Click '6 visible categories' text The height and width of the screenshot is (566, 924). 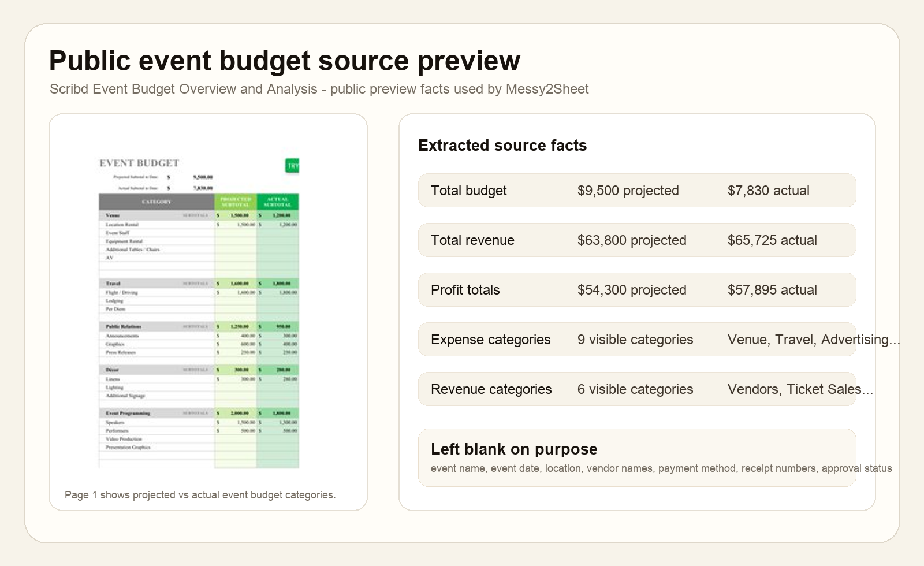pos(635,389)
